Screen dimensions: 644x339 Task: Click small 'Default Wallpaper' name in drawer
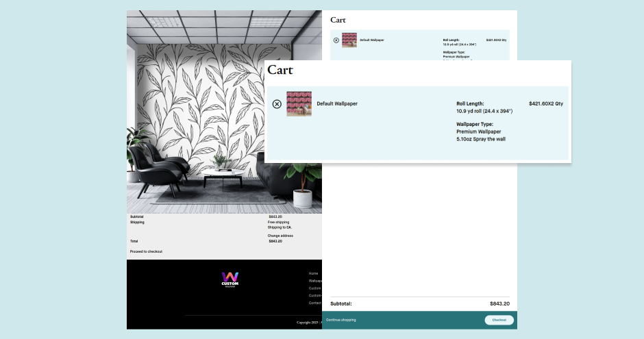click(x=372, y=40)
